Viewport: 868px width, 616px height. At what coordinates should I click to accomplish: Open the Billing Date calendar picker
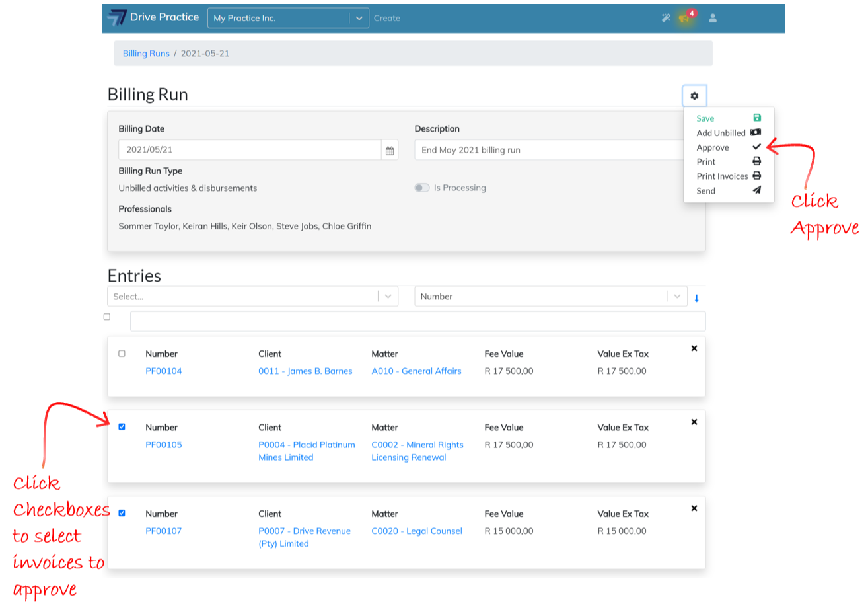tap(390, 150)
